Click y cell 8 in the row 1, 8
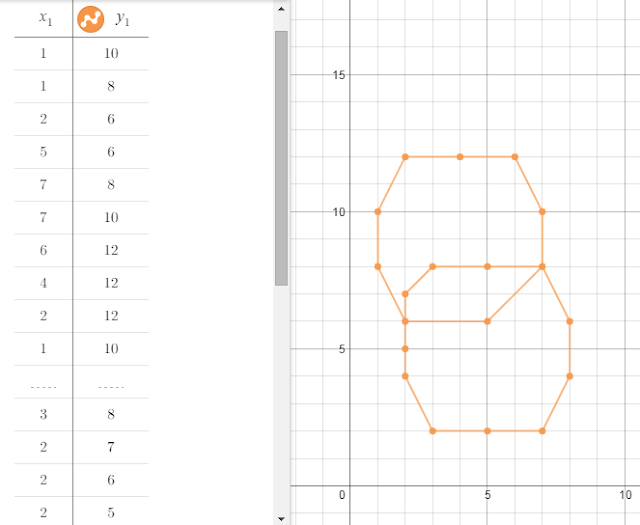Viewport: 640px width, 525px height. 111,86
